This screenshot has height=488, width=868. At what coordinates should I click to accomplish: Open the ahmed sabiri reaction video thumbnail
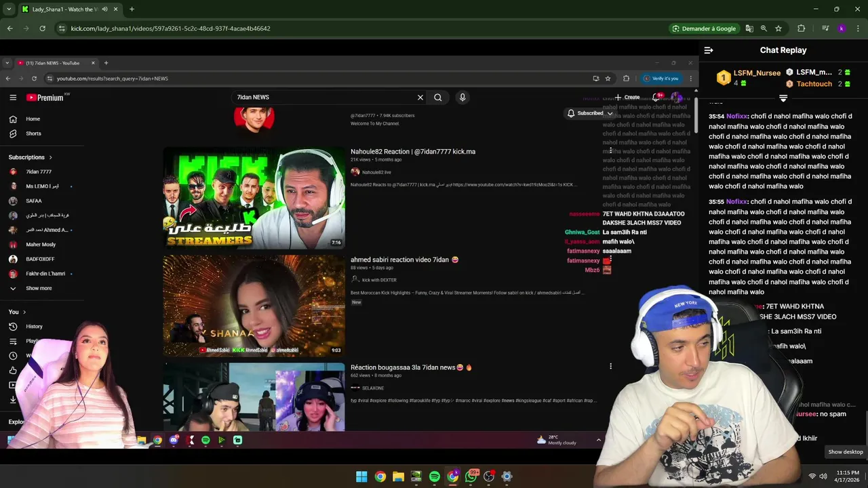point(254,306)
